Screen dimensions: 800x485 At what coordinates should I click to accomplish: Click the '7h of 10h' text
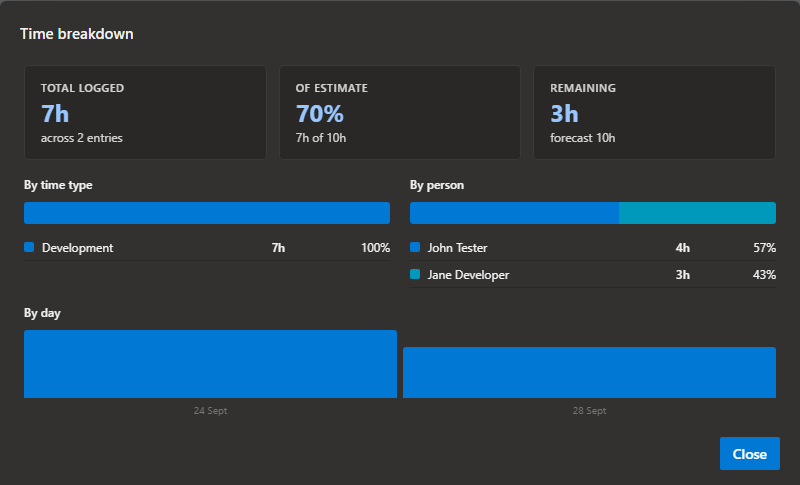[x=320, y=138]
